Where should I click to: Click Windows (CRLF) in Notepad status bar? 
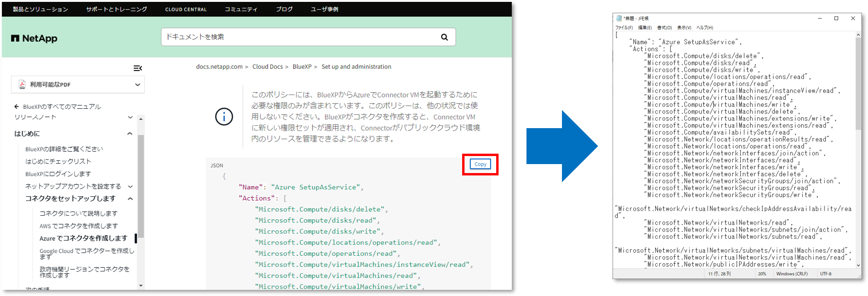pyautogui.click(x=792, y=274)
